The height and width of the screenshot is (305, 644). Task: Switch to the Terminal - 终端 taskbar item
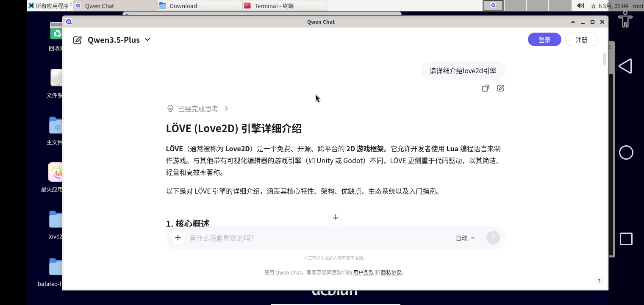pos(285,6)
